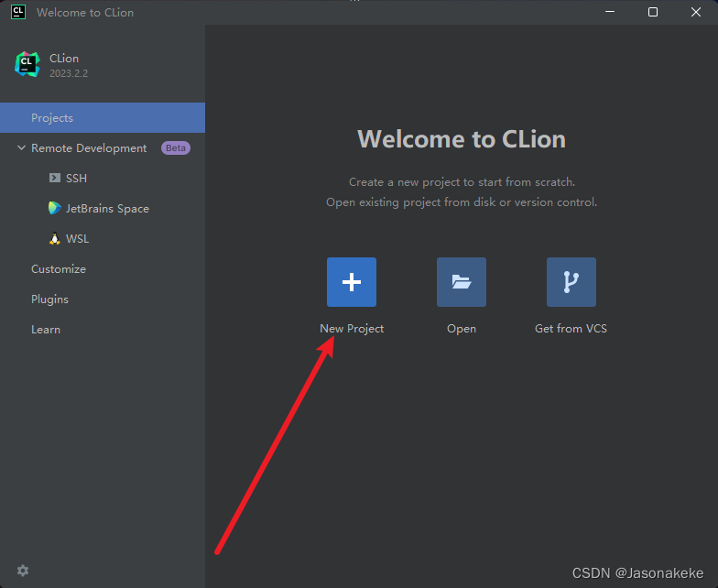Click the WSL penguin icon
718x588 pixels.
point(55,238)
